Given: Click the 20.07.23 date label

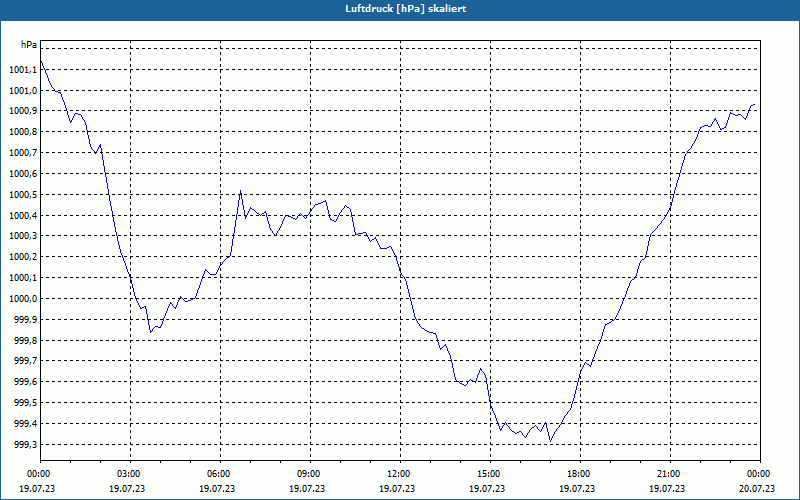Looking at the screenshot, I should point(757,489).
